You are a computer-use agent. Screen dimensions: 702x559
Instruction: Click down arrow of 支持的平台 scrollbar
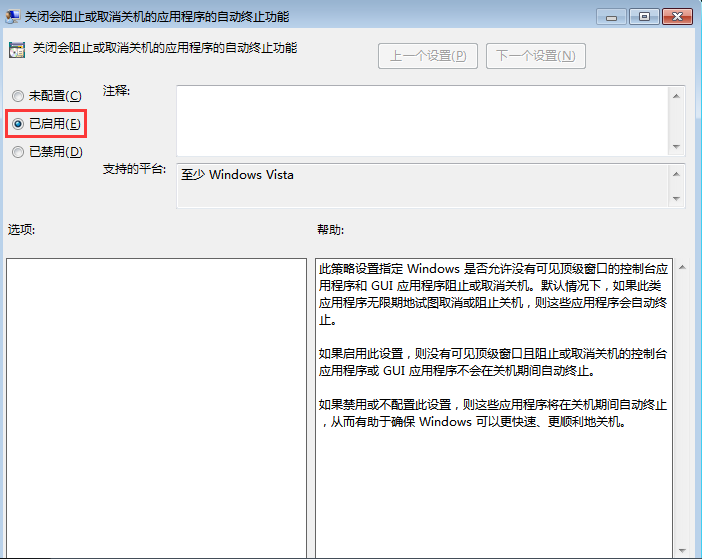click(677, 198)
